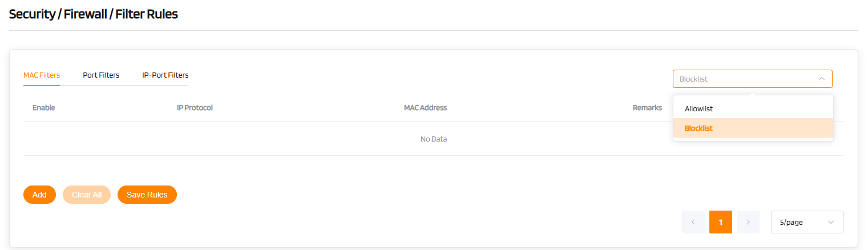Go to the previous page arrow
868x250 pixels.
pos(693,222)
